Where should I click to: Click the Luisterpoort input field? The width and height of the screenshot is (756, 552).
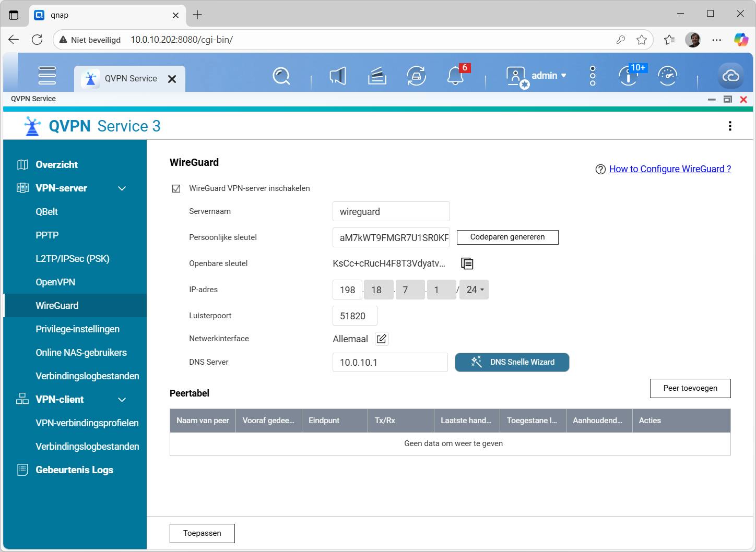tap(355, 316)
